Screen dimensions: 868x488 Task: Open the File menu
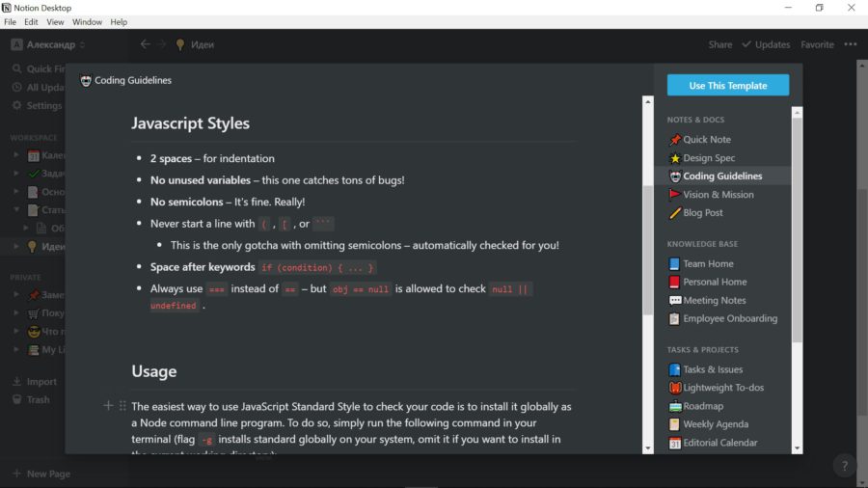10,22
